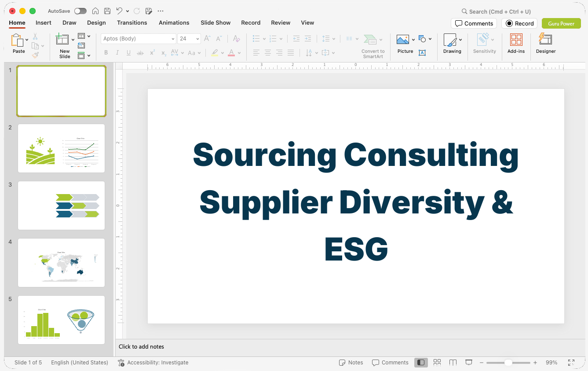The image size is (588, 371).
Task: Start Slide Show from status bar icon
Action: [469, 362]
